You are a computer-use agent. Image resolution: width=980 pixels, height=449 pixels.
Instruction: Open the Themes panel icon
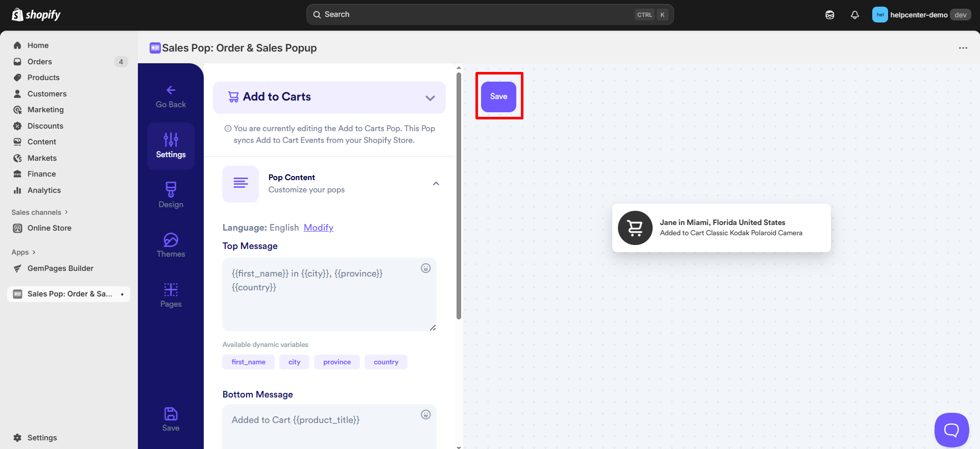[171, 239]
